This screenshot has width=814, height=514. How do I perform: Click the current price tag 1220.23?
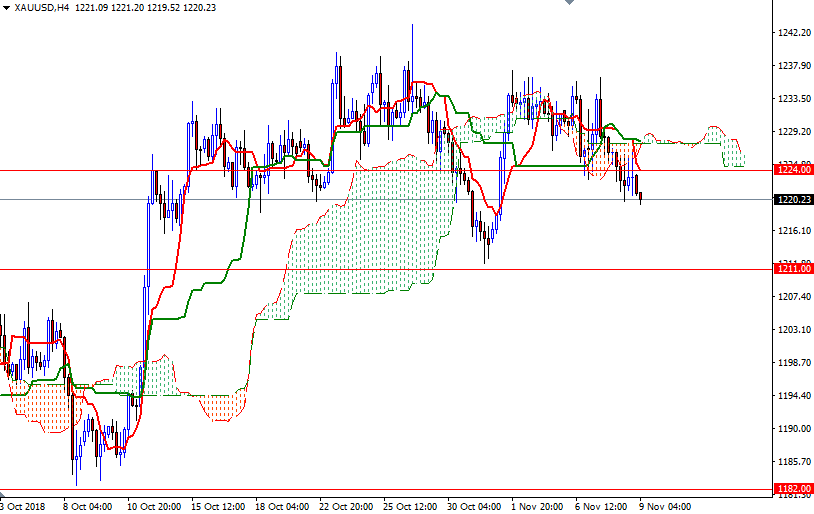(x=794, y=199)
